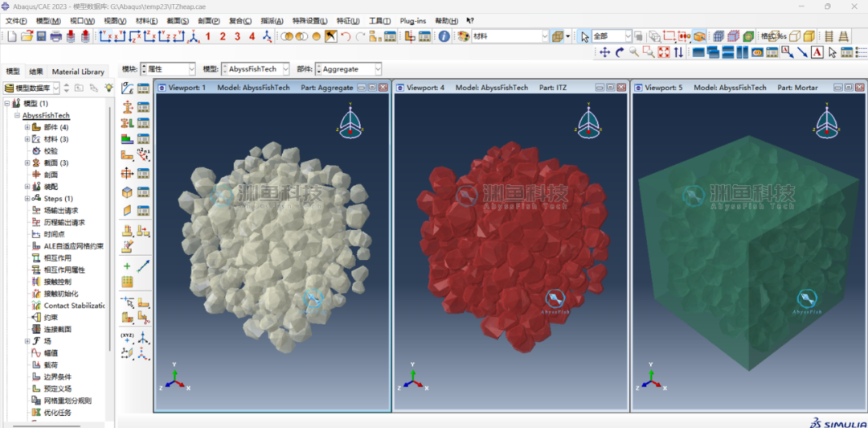Select the Pan view tool
This screenshot has height=428, width=868.
pos(605,52)
